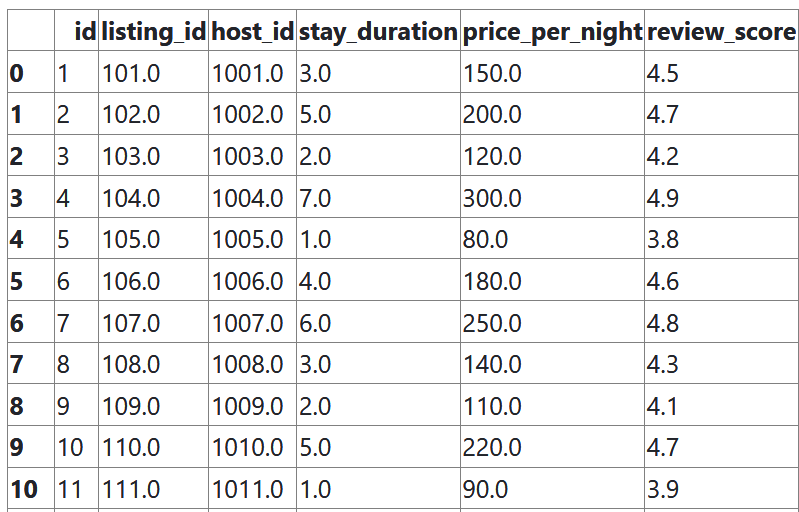Select the stay_duration column header
Image resolution: width=799 pixels, height=512 pixels.
[x=377, y=32]
